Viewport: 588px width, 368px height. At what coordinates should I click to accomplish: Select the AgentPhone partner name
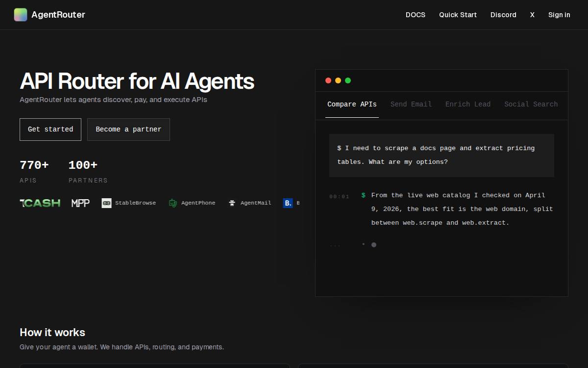click(198, 203)
